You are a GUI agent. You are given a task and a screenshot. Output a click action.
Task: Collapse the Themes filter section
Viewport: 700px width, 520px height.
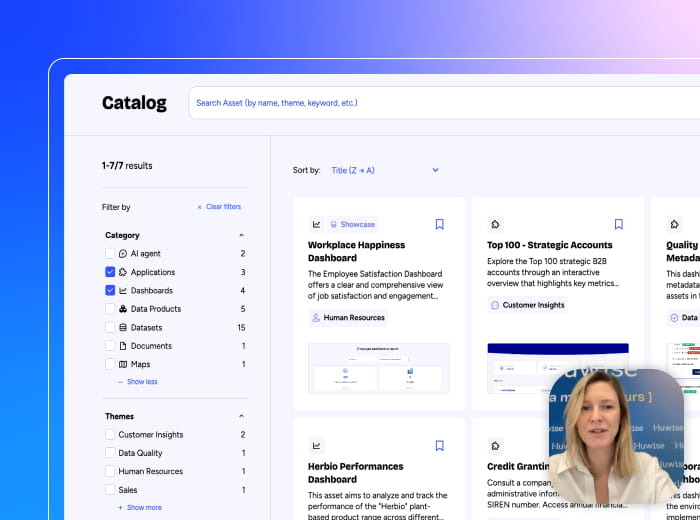[x=241, y=416]
